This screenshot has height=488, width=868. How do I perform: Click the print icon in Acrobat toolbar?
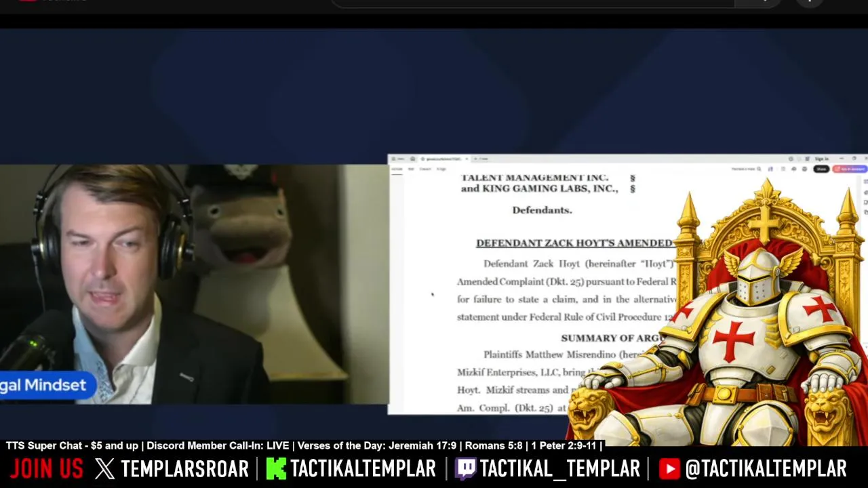(x=804, y=169)
